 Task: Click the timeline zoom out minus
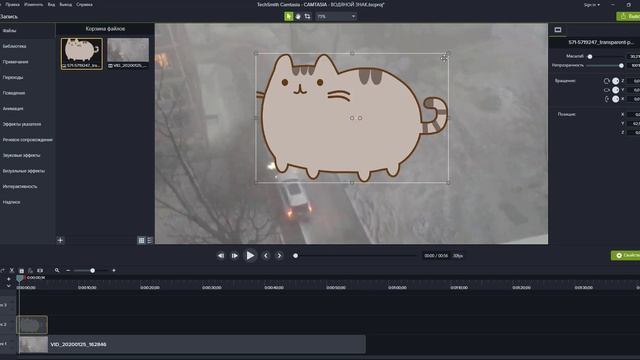(x=68, y=270)
